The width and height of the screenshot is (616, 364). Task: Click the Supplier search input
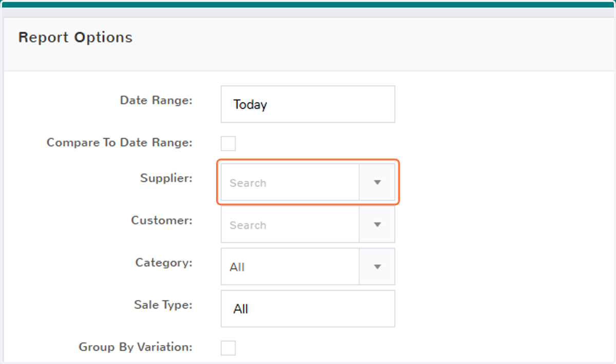tap(290, 182)
